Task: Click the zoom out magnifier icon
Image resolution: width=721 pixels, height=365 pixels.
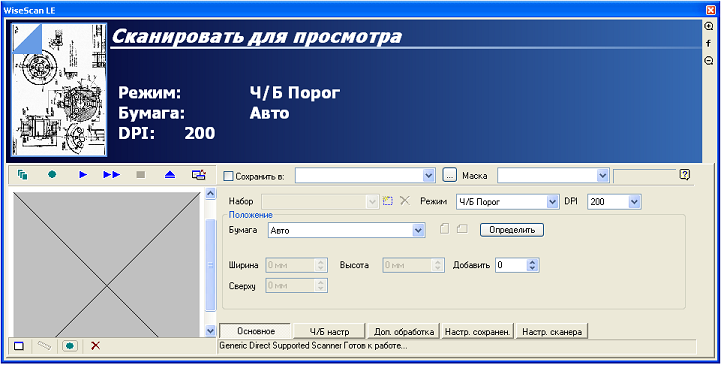Action: (x=709, y=61)
